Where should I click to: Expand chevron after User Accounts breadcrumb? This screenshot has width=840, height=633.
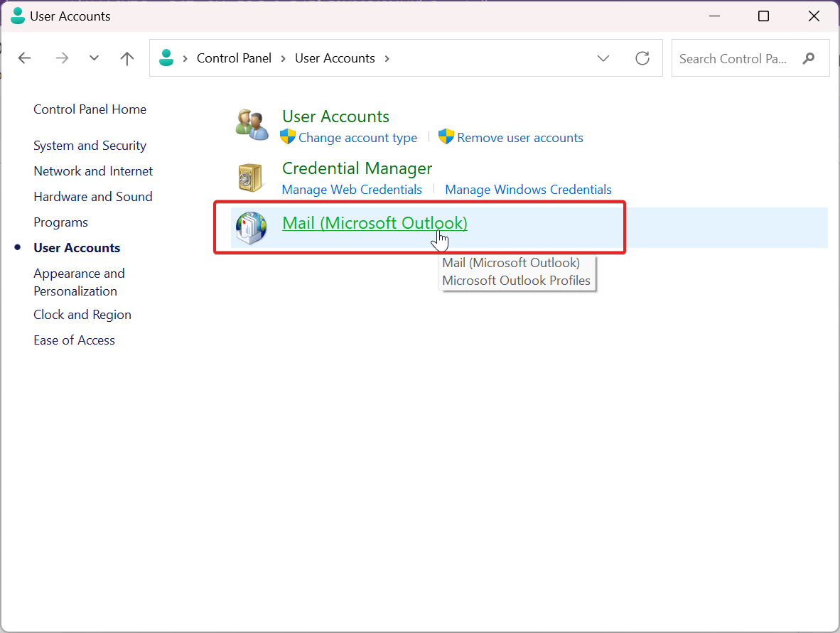pyautogui.click(x=387, y=58)
